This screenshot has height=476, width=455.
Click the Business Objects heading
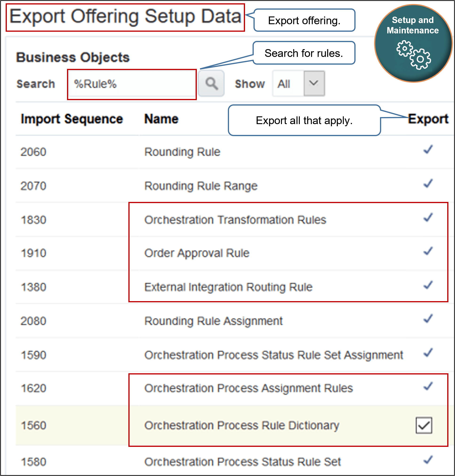coord(72,57)
